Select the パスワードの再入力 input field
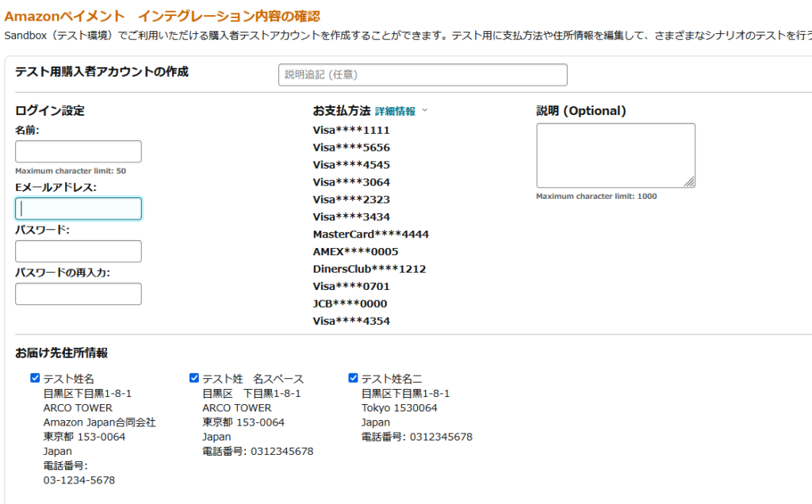 point(79,294)
